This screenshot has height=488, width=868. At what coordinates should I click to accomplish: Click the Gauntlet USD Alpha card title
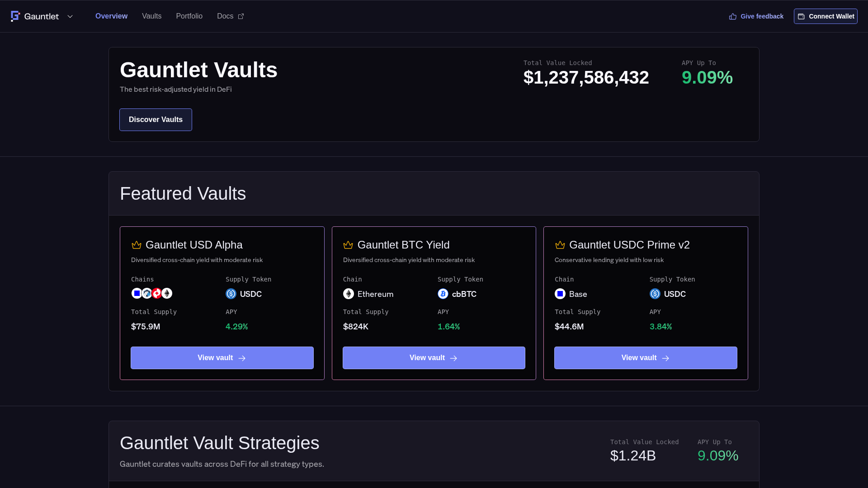(x=194, y=245)
